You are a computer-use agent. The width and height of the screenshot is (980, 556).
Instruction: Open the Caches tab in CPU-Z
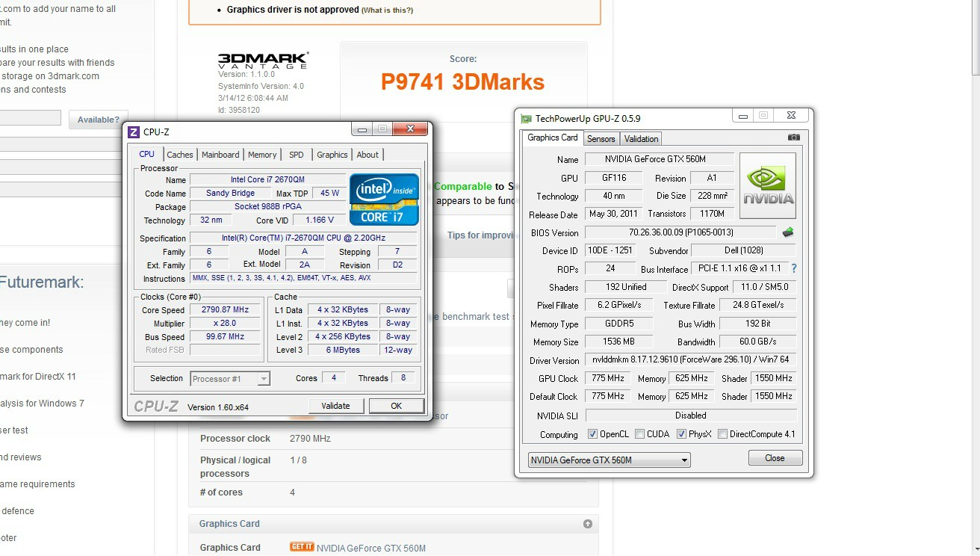coord(180,155)
